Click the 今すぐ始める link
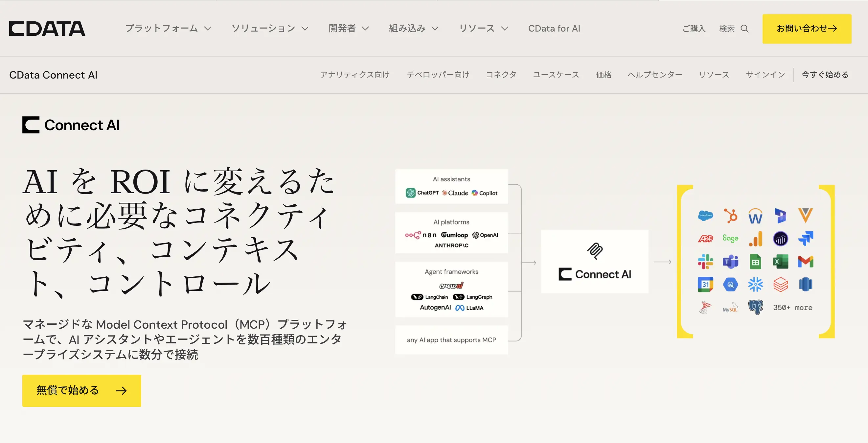 pyautogui.click(x=825, y=75)
